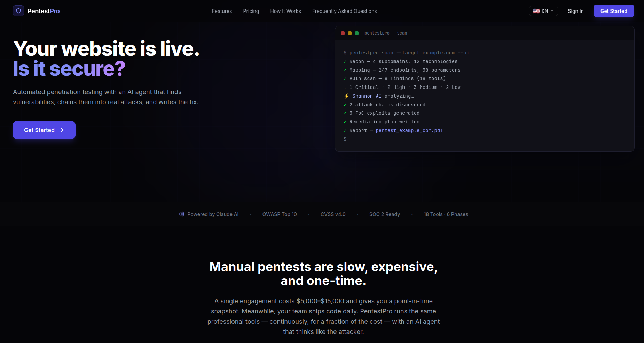
Task: Click the chip icon beside Powered by Claude AI
Action: point(182,214)
